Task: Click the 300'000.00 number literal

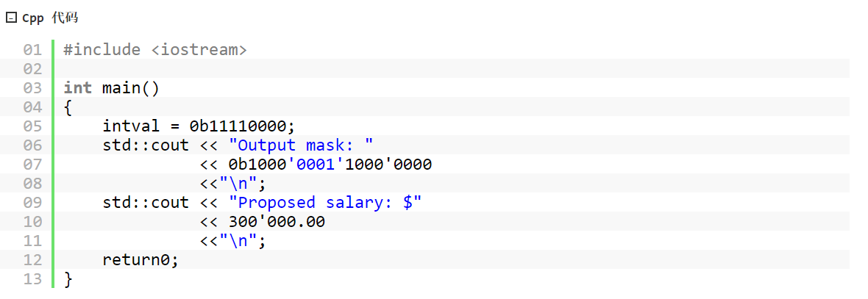Action: (277, 222)
